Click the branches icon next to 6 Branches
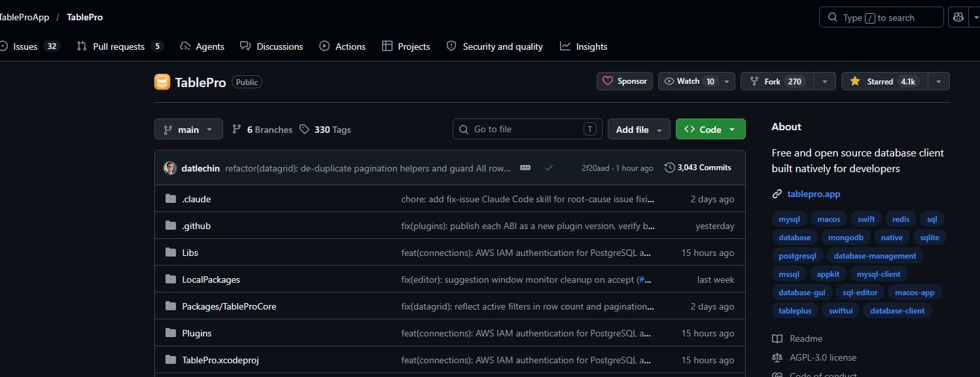 [237, 130]
